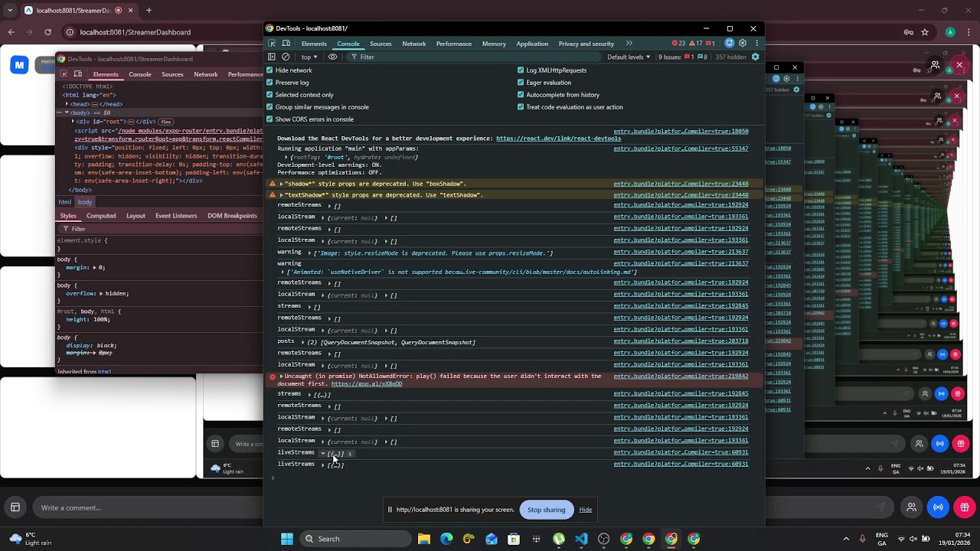Screen dimensions: 980x551
Task: Open DevTools settings gear beside the AI icon
Action: [743, 44]
